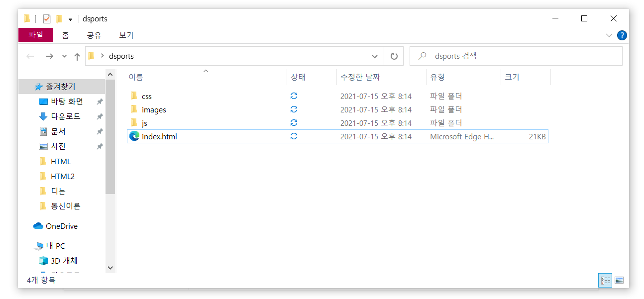
Task: Switch to the 홈 ribbon tab
Action: [x=65, y=35]
